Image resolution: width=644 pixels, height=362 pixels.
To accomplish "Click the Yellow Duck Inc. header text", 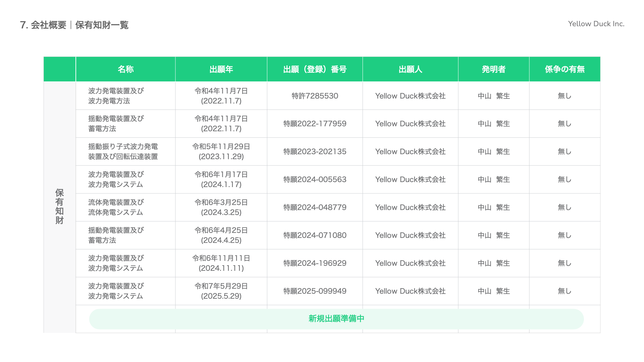I will point(596,24).
